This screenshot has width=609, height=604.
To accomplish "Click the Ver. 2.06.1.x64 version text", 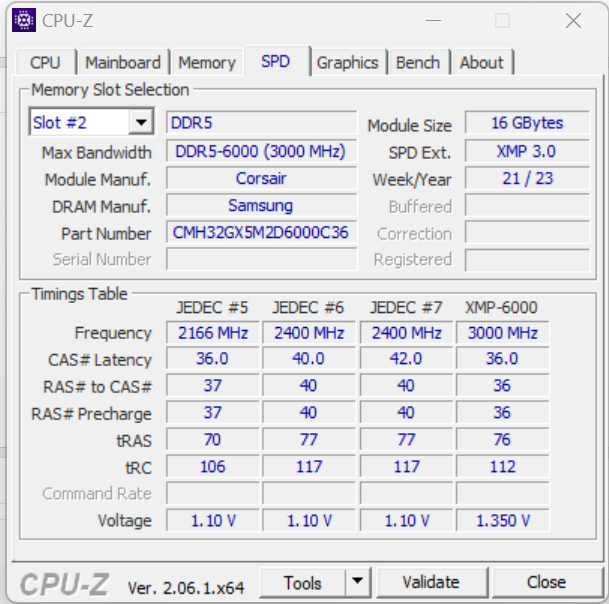I will (x=186, y=588).
